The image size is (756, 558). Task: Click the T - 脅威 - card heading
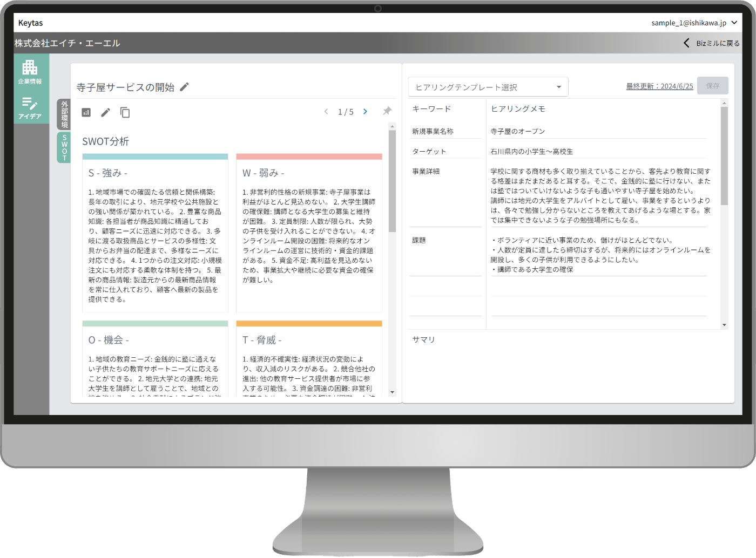262,340
